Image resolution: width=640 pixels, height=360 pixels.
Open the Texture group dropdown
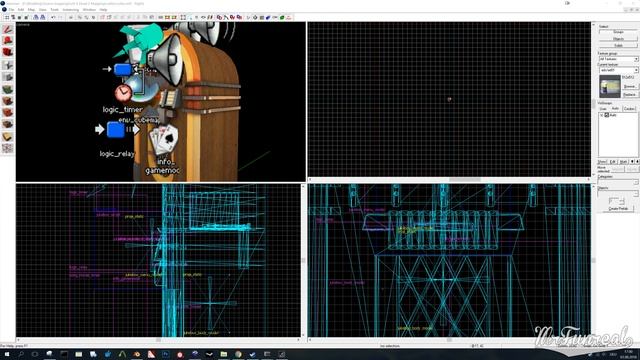(618, 59)
